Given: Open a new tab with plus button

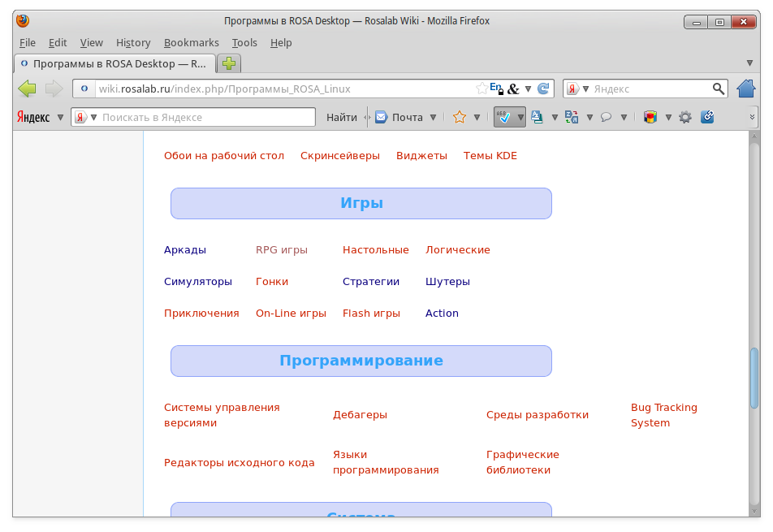Looking at the screenshot, I should click(230, 63).
